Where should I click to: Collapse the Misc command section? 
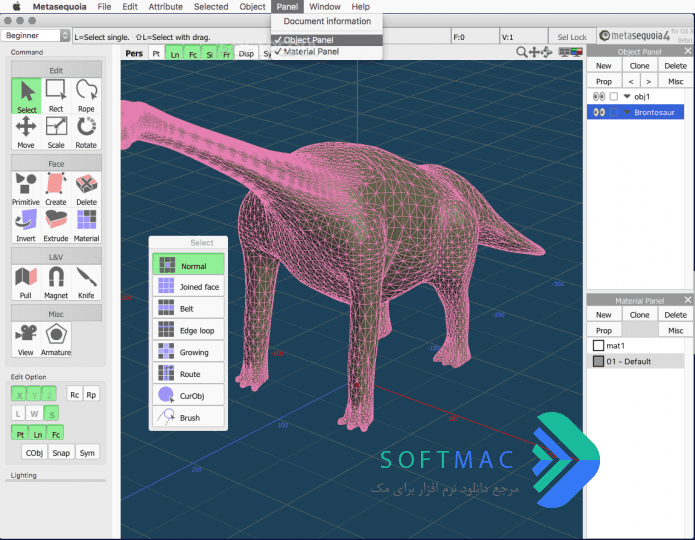click(56, 314)
